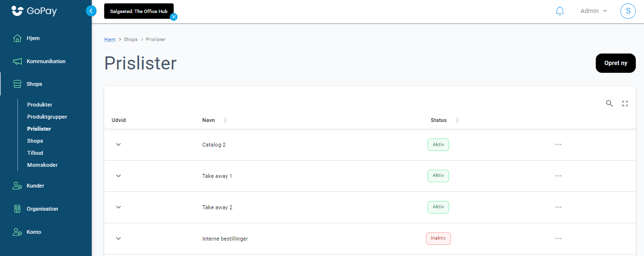Image resolution: width=644 pixels, height=256 pixels.
Task: Select Prislister submenu item
Action: click(x=39, y=129)
